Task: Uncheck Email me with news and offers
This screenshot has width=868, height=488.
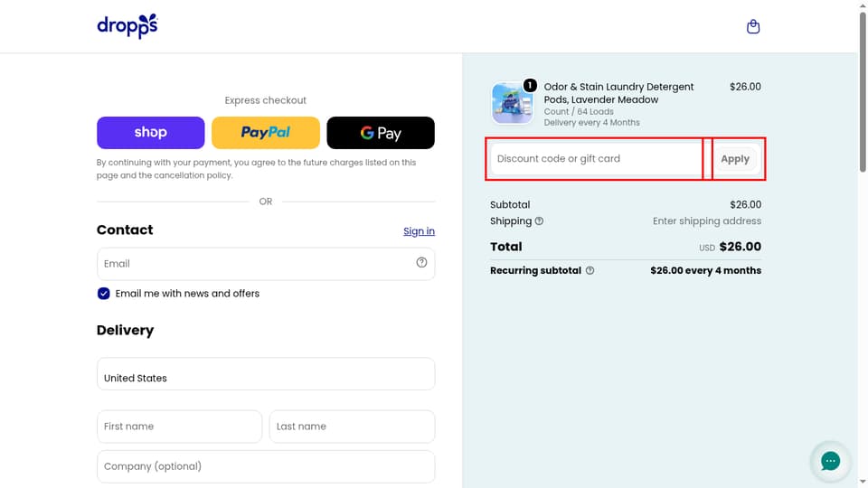Action: 103,293
